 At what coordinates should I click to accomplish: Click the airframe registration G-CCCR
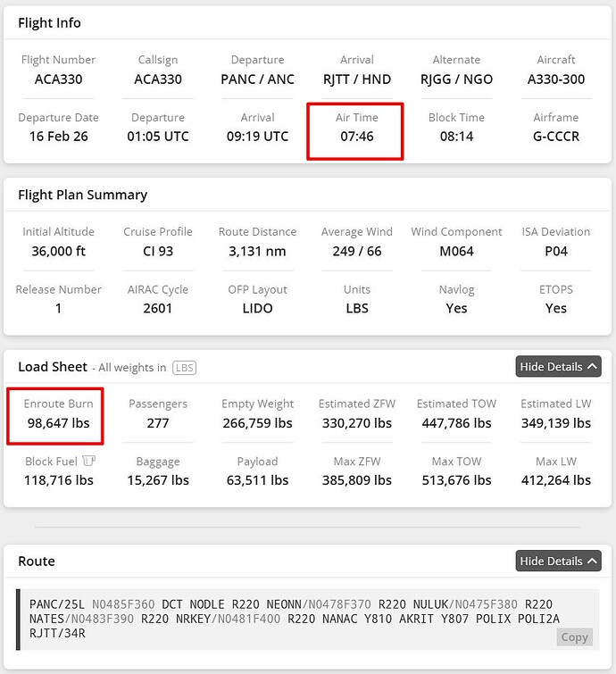[x=555, y=137]
